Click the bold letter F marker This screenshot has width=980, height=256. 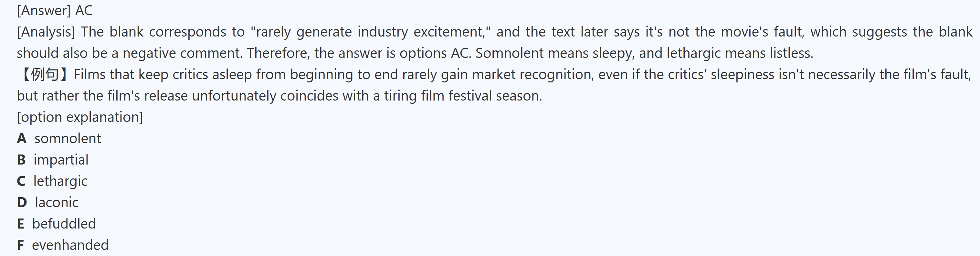(x=21, y=245)
